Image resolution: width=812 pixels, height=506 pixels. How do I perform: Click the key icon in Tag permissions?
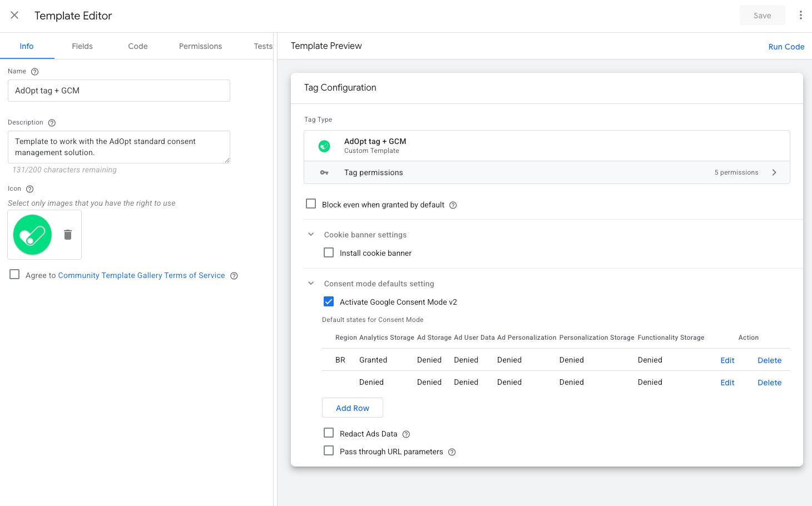(324, 173)
